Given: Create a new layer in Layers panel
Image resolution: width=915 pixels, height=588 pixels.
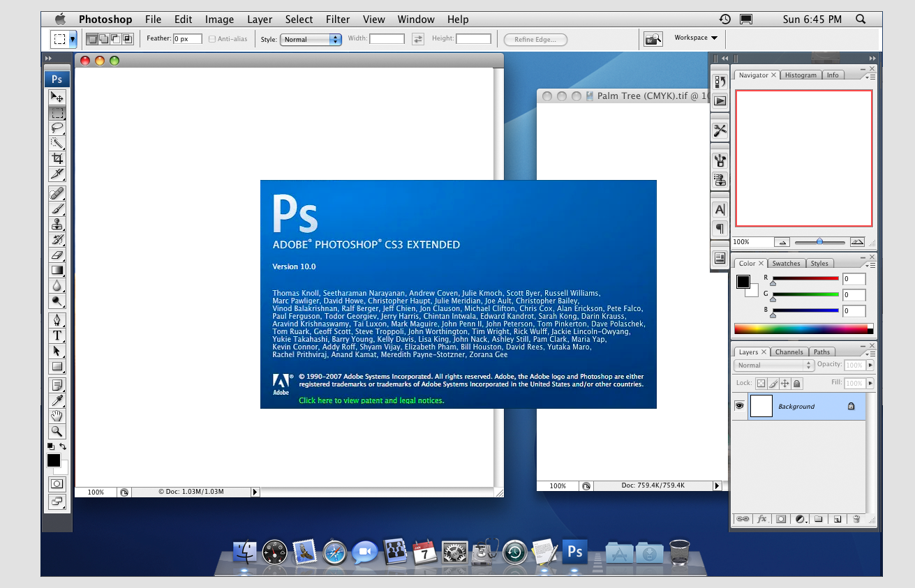Looking at the screenshot, I should (836, 519).
